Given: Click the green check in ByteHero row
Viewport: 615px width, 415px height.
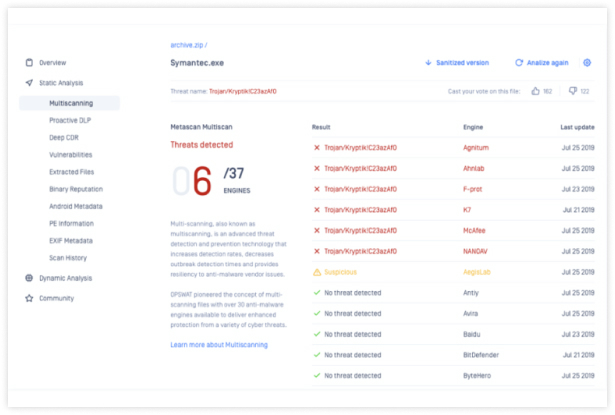Looking at the screenshot, I should click(317, 375).
